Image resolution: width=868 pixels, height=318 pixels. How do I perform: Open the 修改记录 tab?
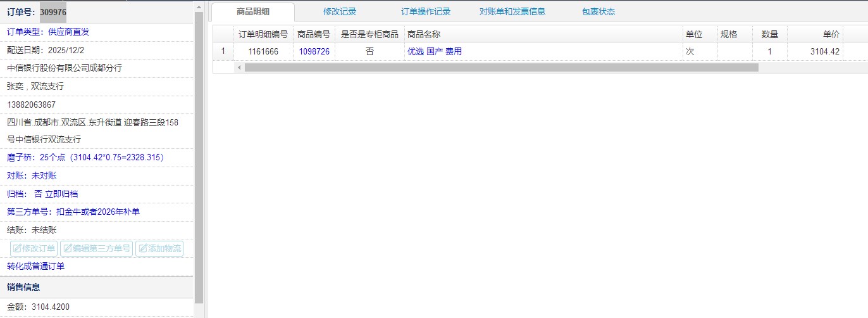(340, 11)
